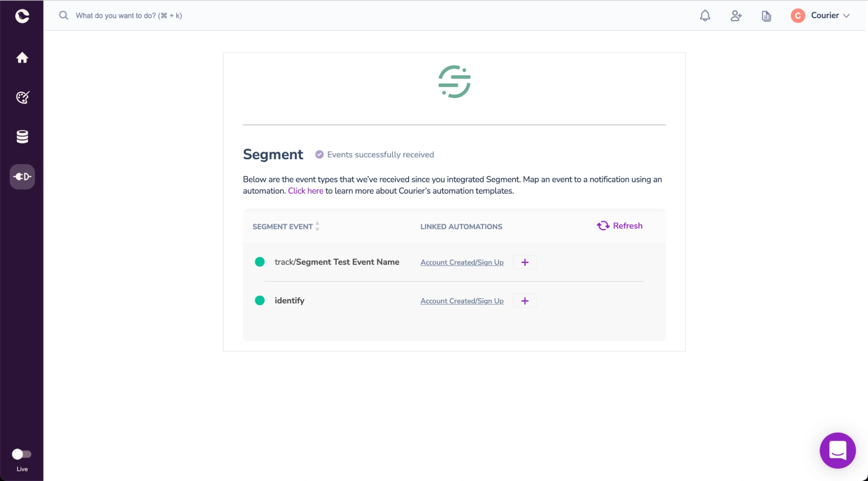Open Account Created/Sign Up link for identify
868x481 pixels.
462,301
